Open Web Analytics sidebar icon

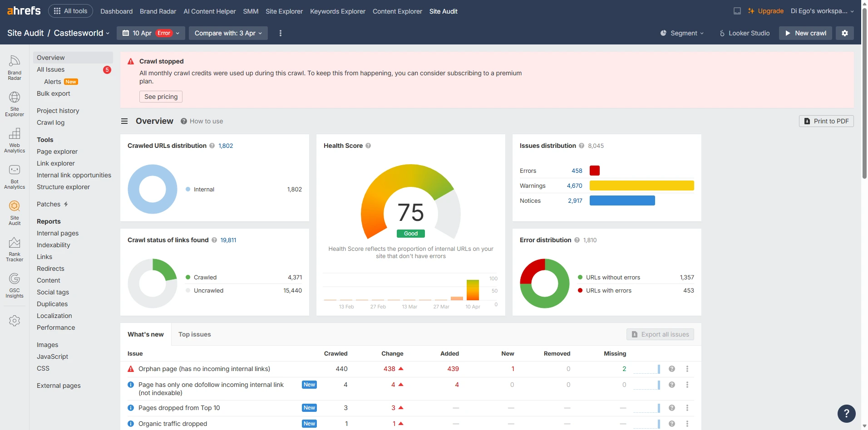click(15, 141)
